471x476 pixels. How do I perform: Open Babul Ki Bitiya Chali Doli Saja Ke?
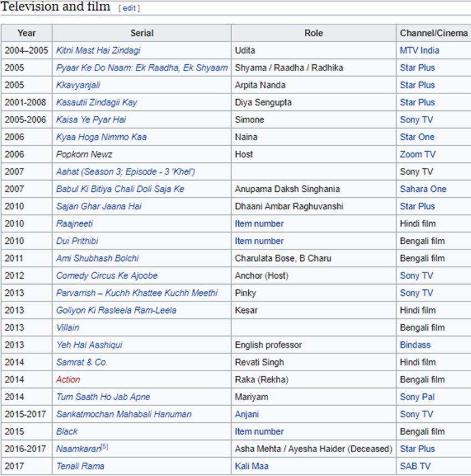(x=120, y=189)
